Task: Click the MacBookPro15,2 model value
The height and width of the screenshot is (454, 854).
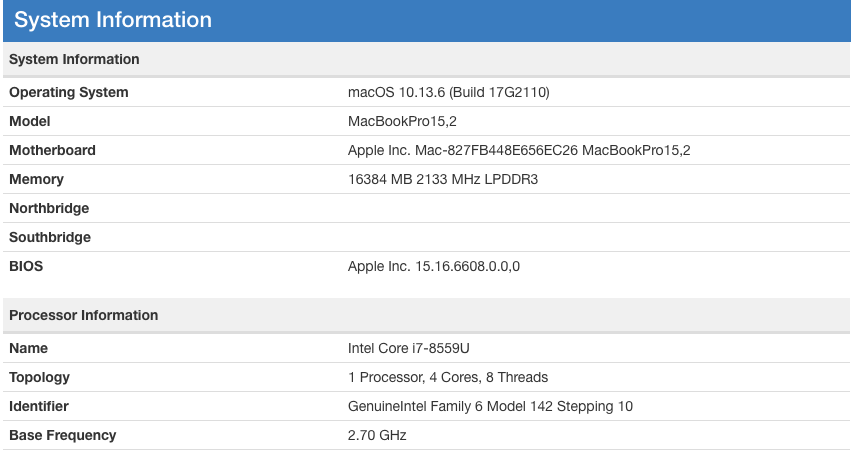Action: pyautogui.click(x=402, y=121)
